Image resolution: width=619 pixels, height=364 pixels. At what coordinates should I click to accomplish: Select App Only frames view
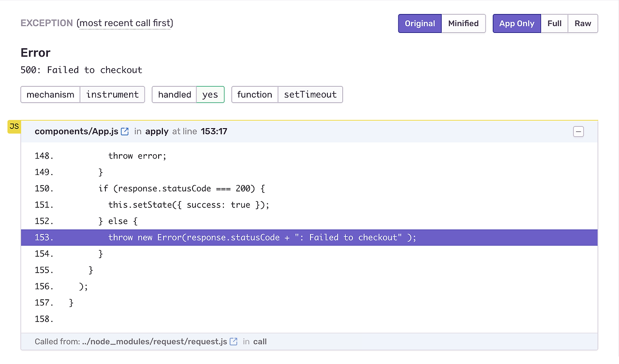coord(516,23)
